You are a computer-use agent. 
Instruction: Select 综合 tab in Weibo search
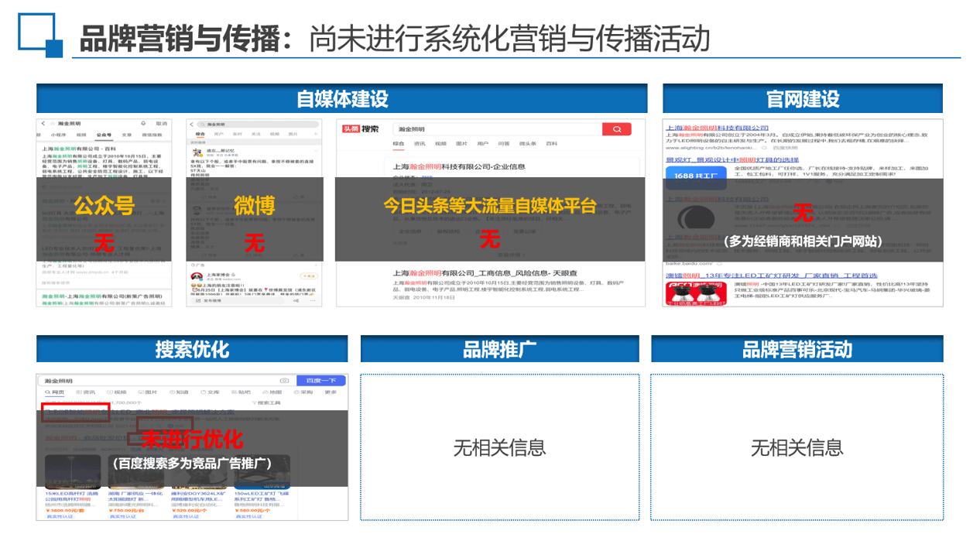point(199,135)
